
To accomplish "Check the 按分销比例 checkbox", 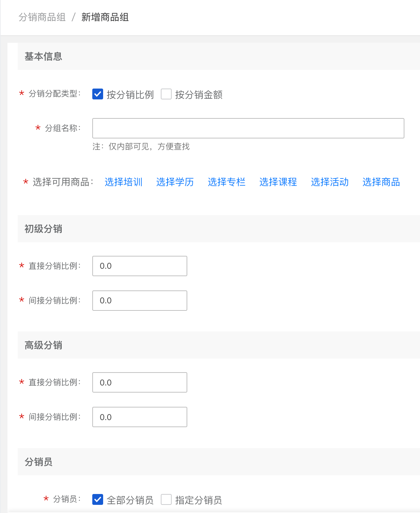I will pyautogui.click(x=98, y=94).
